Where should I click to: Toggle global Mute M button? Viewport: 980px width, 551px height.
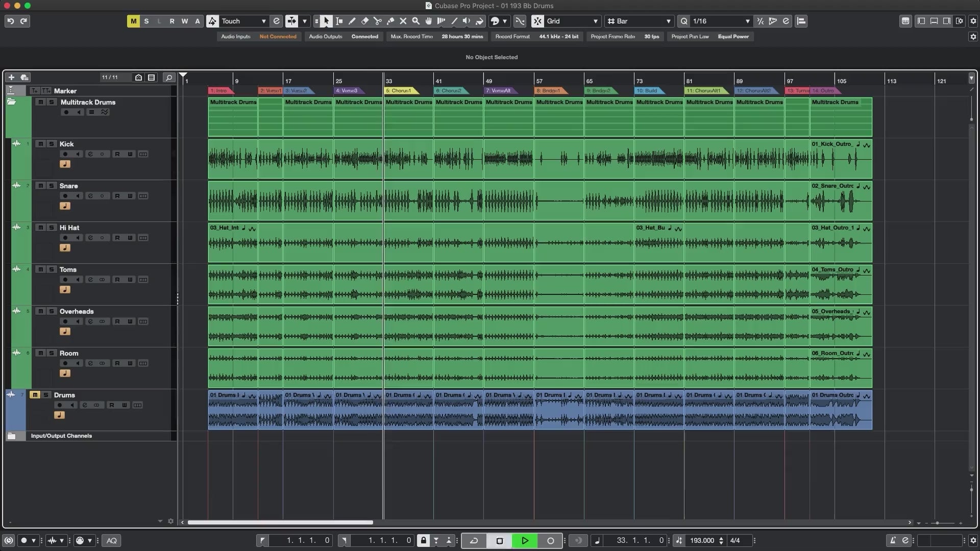[133, 21]
